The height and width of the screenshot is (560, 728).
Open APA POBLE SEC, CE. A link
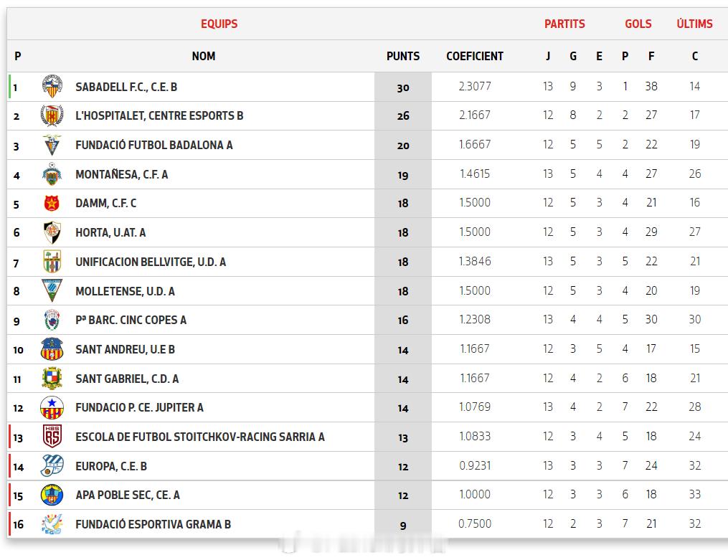coord(128,495)
